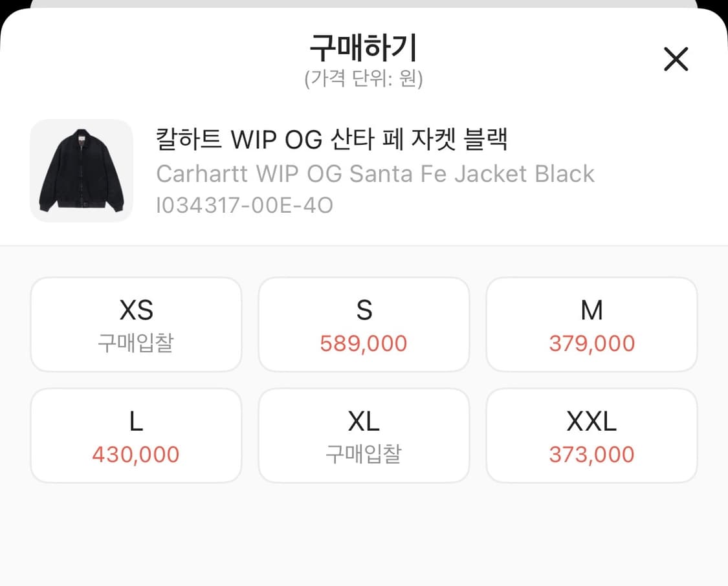Select size L priced 430,000
728x586 pixels.
pos(136,435)
